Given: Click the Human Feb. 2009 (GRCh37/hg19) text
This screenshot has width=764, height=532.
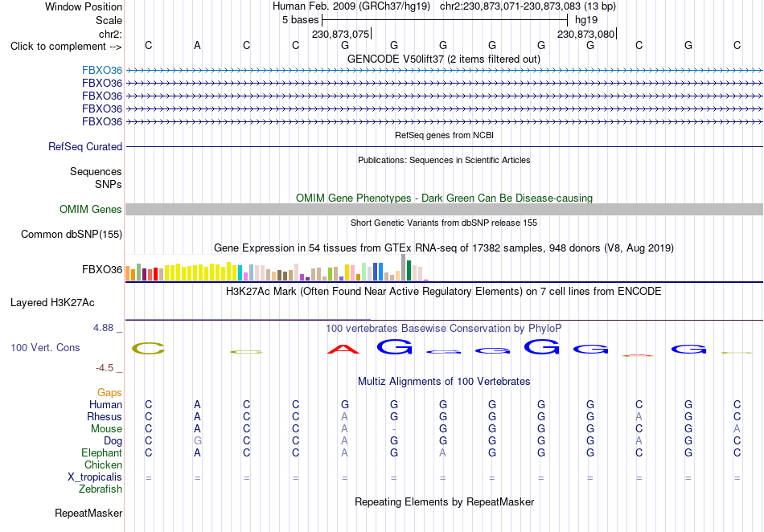Looking at the screenshot, I should 351,6.
